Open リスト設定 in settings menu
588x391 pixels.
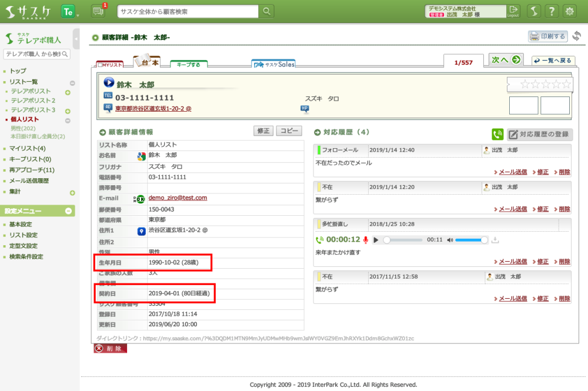[24, 235]
